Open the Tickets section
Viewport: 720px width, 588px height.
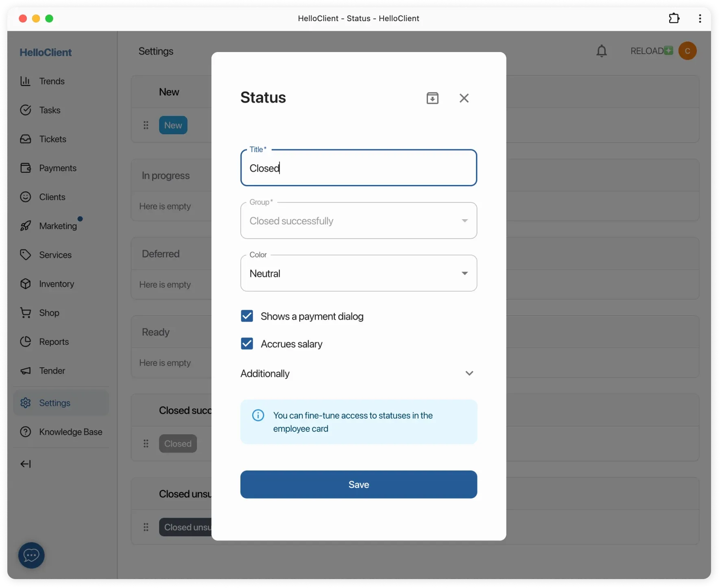coord(52,139)
